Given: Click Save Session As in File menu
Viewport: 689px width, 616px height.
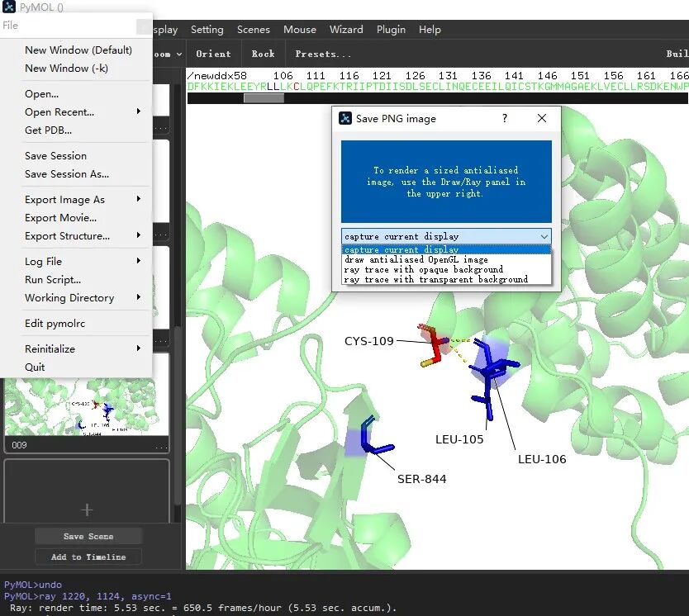Looking at the screenshot, I should click(67, 174).
